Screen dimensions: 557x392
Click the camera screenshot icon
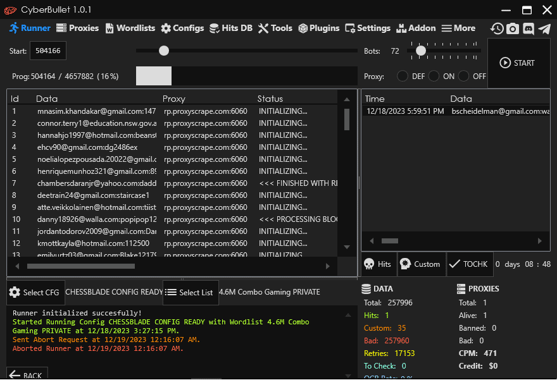pyautogui.click(x=513, y=28)
